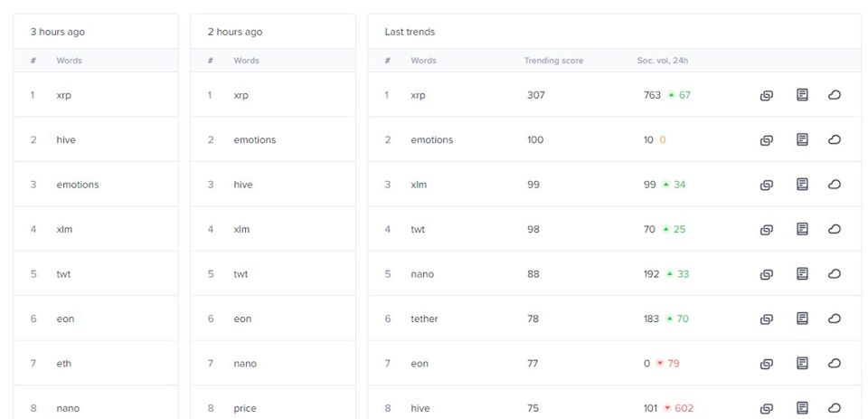Click 'emotions' in the 2 hours ago list
Screen dimensions: 868x419
[x=255, y=139]
